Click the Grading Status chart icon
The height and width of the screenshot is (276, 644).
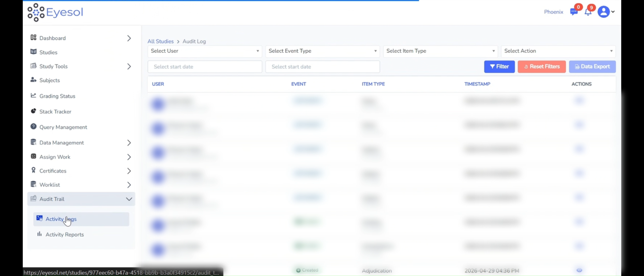[x=33, y=96]
